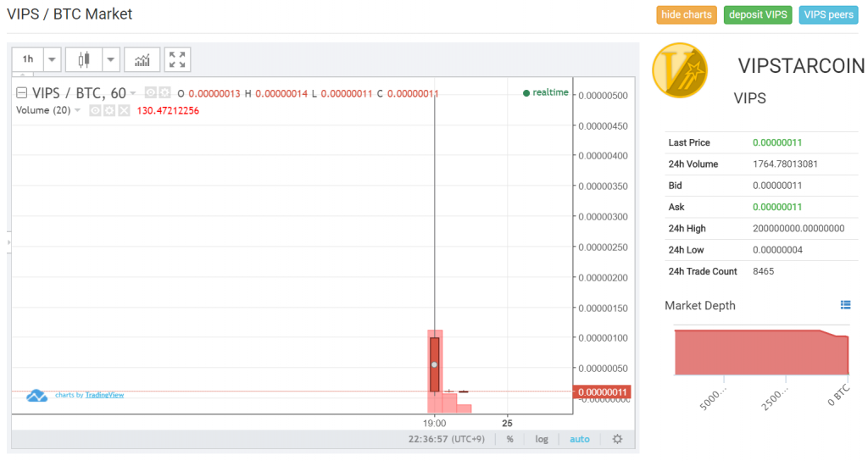Open the TradingView link
The width and height of the screenshot is (868, 461).
(104, 395)
